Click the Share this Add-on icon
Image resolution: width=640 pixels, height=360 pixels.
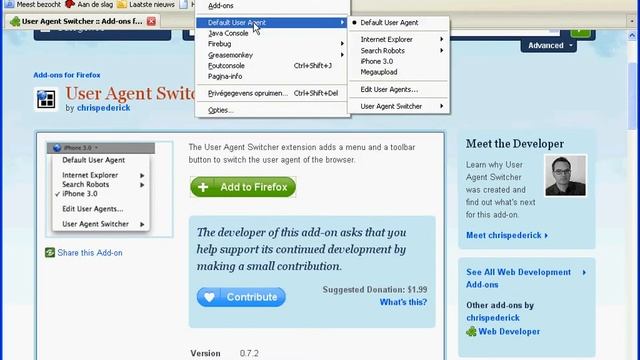(x=50, y=253)
